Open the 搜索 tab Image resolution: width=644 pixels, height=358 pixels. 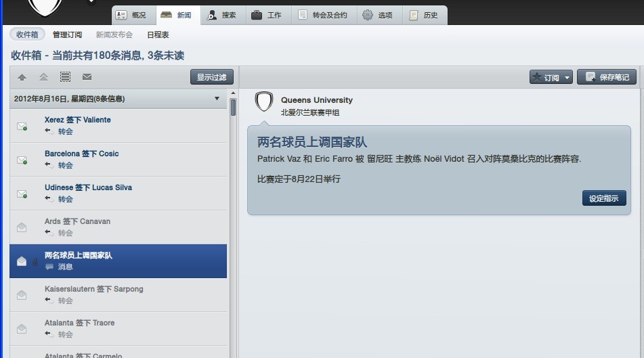221,15
